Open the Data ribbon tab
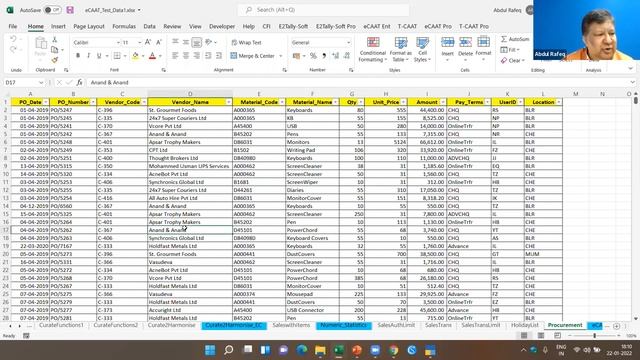640x360 pixels. [x=149, y=26]
